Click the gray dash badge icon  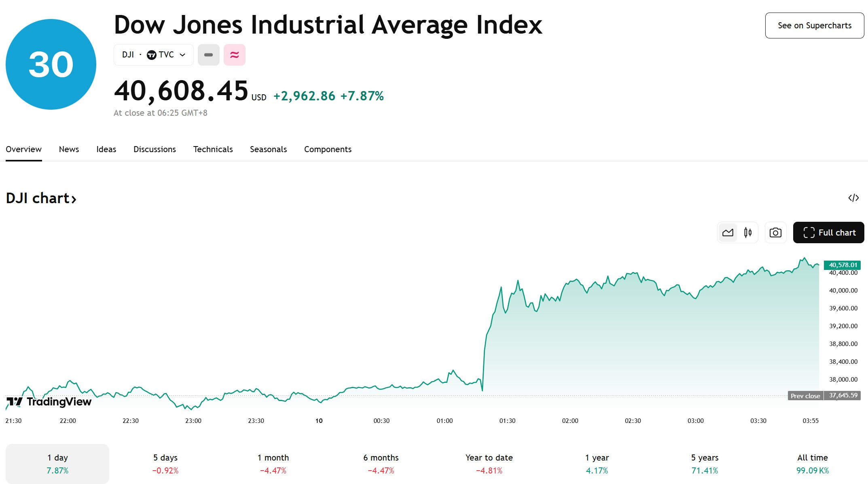coord(209,55)
